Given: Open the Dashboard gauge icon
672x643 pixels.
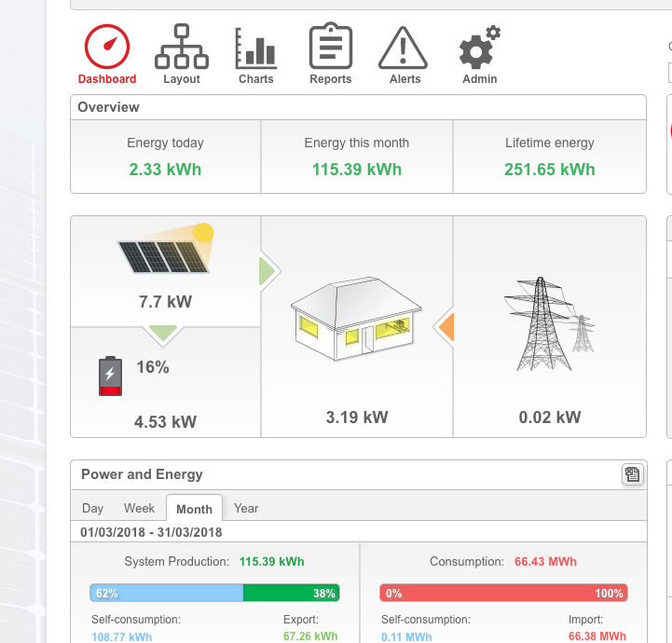Looking at the screenshot, I should coord(107,47).
